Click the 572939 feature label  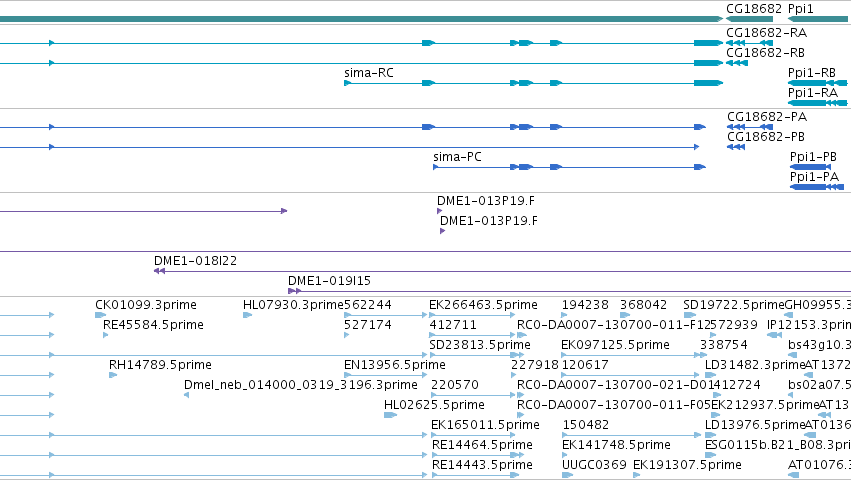[x=734, y=325]
